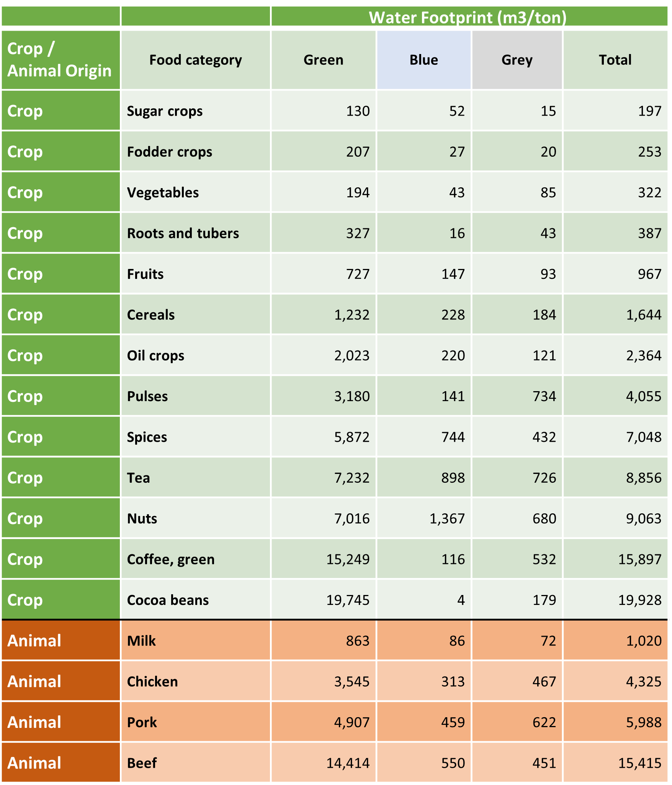Viewport: 672px width, 785px height.
Task: Select the Chicken food category cell
Action: (196, 681)
